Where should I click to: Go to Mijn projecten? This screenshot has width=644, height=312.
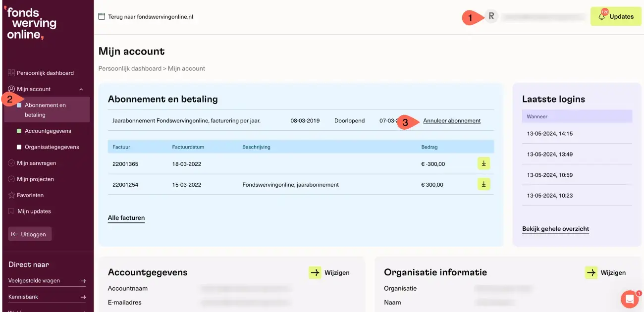(x=35, y=179)
